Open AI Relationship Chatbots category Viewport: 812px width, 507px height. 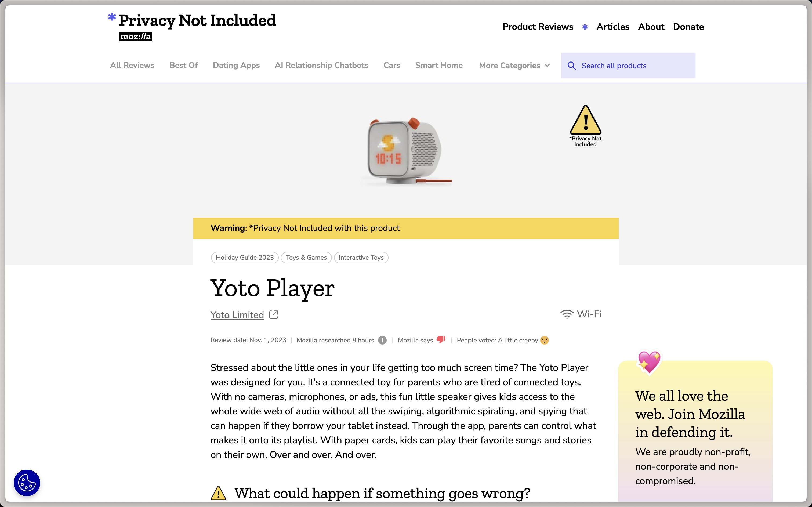tap(321, 65)
